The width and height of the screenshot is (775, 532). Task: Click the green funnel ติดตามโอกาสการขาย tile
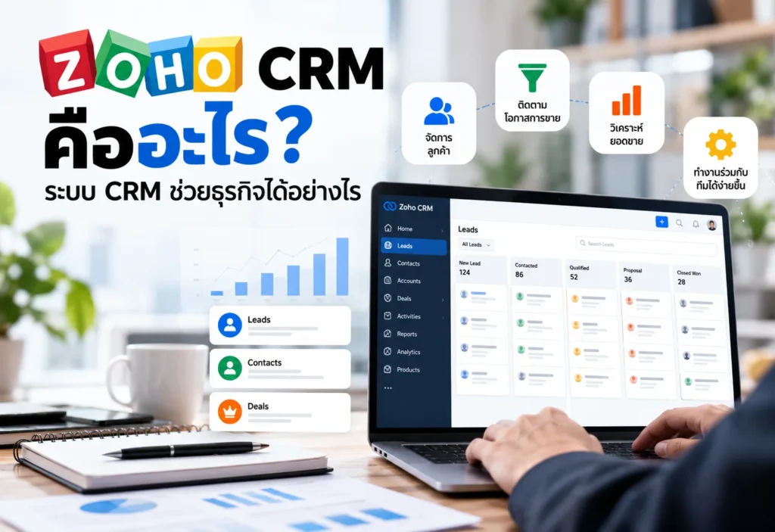coord(532,90)
